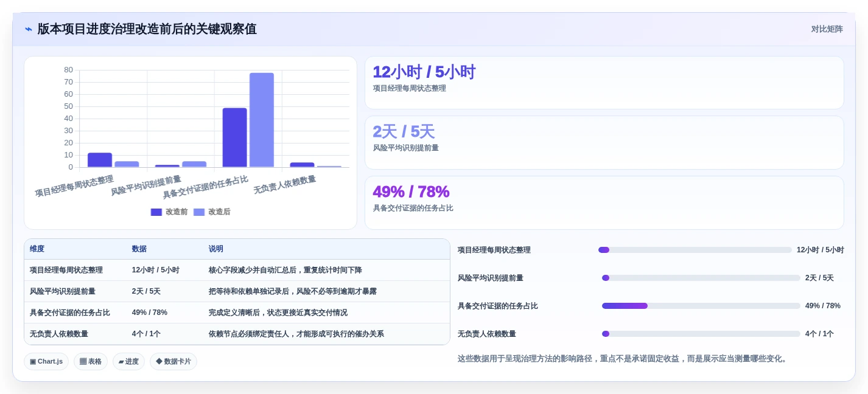Select the 数据卡片 chip
The image size is (868, 394).
(173, 361)
